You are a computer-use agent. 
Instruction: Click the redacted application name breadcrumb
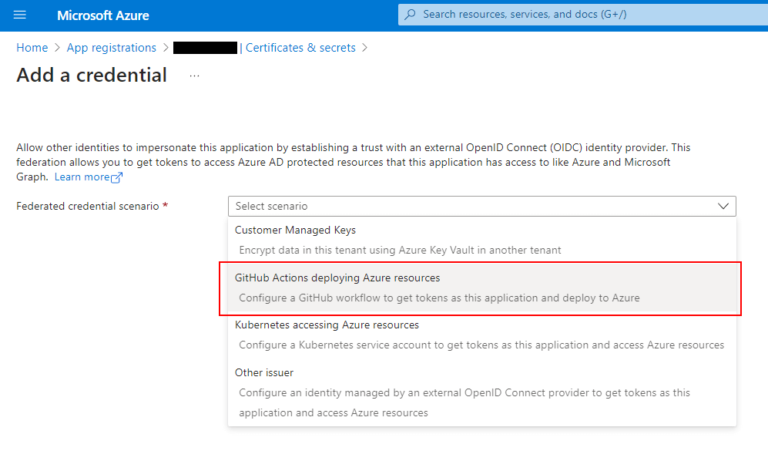pos(204,48)
